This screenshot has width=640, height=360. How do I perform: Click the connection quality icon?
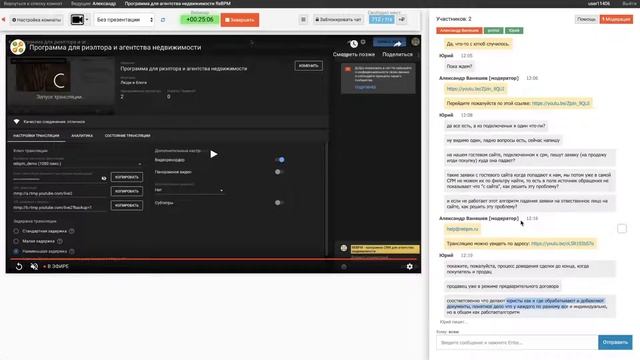16,122
